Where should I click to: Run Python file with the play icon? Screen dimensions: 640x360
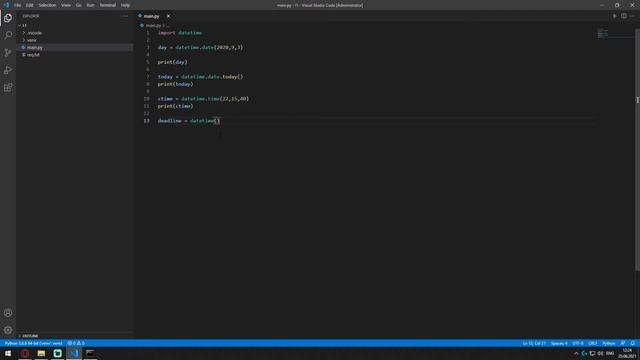click(615, 16)
